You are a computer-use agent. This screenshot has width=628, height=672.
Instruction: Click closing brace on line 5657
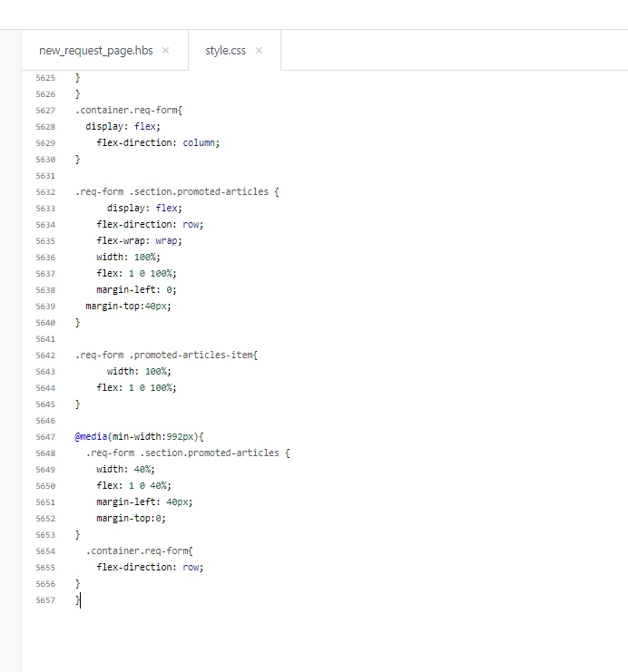pos(78,600)
